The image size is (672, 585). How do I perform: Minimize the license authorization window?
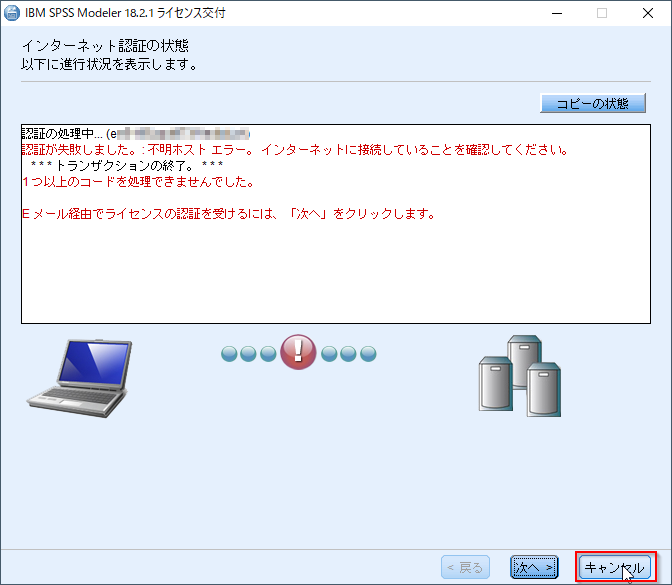557,13
